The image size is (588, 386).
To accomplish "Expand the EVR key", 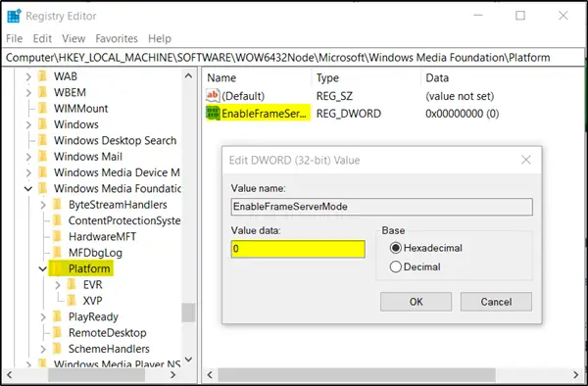I will [x=58, y=285].
